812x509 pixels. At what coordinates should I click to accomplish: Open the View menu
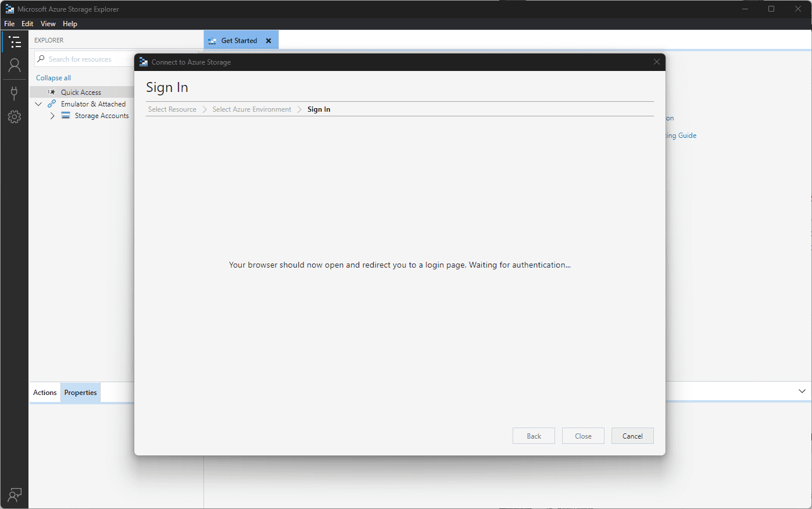click(x=48, y=24)
